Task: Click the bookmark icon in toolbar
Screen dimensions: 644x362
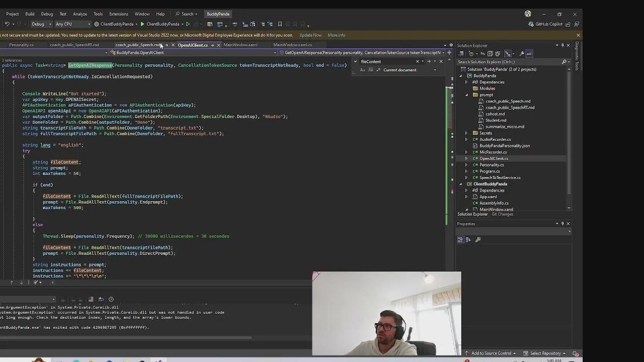Action: [x=280, y=24]
